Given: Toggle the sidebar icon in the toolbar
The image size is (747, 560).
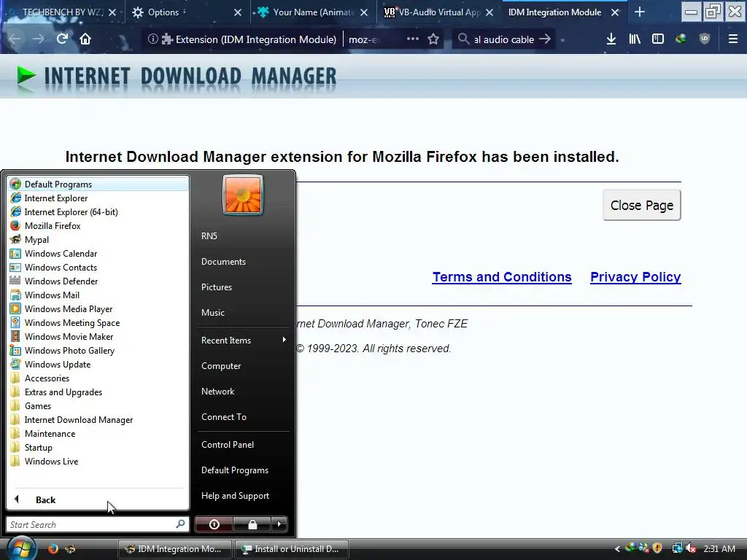Looking at the screenshot, I should click(x=658, y=39).
